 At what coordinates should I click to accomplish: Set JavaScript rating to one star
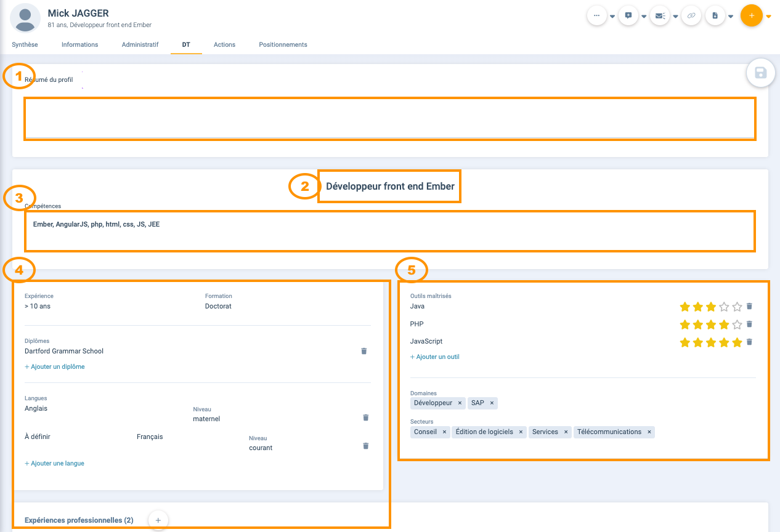(685, 342)
